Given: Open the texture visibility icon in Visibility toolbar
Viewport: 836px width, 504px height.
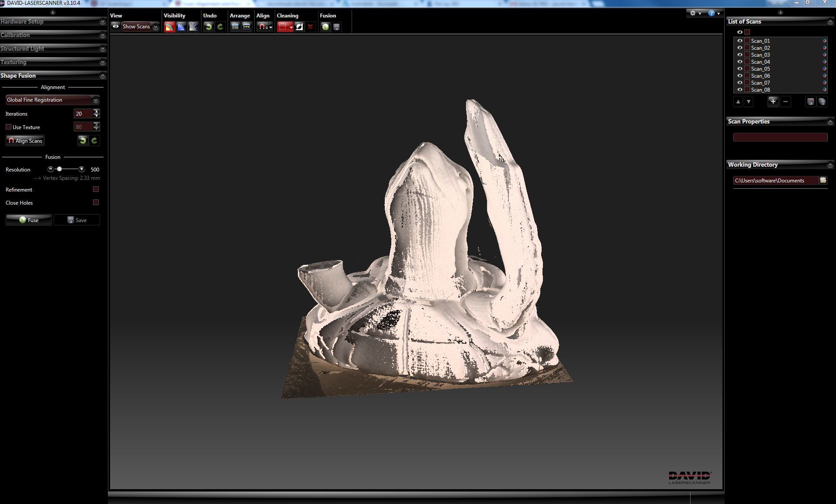Looking at the screenshot, I should pos(170,27).
